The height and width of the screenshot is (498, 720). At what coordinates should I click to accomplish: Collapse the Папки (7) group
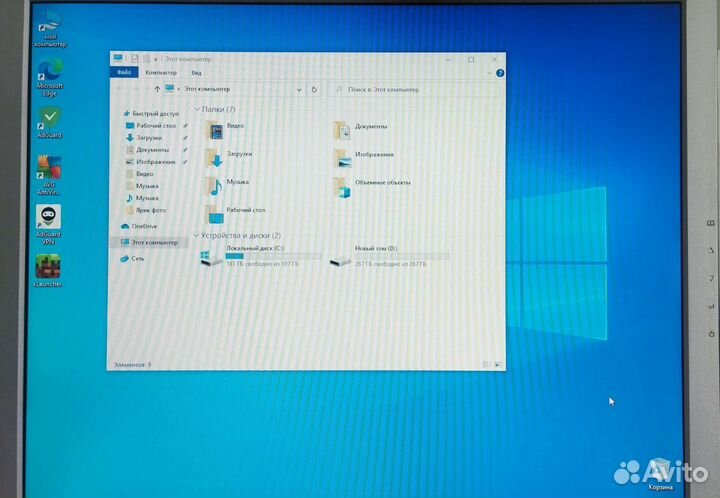(x=197, y=109)
